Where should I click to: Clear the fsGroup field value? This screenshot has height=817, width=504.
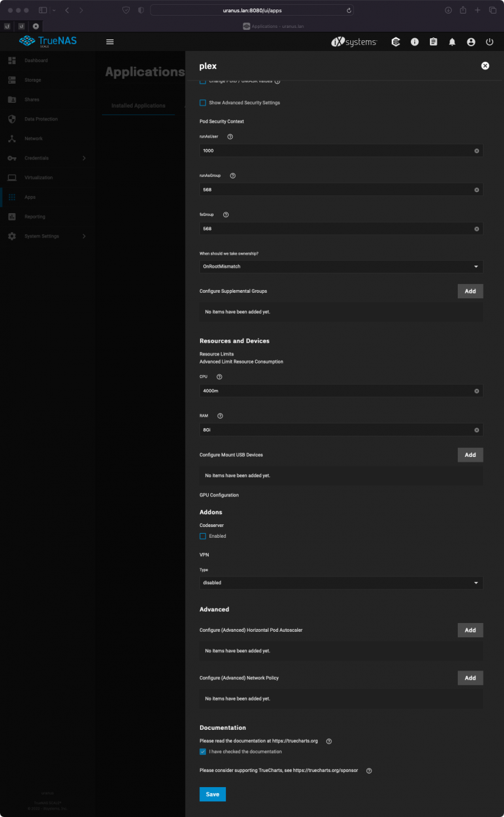476,229
